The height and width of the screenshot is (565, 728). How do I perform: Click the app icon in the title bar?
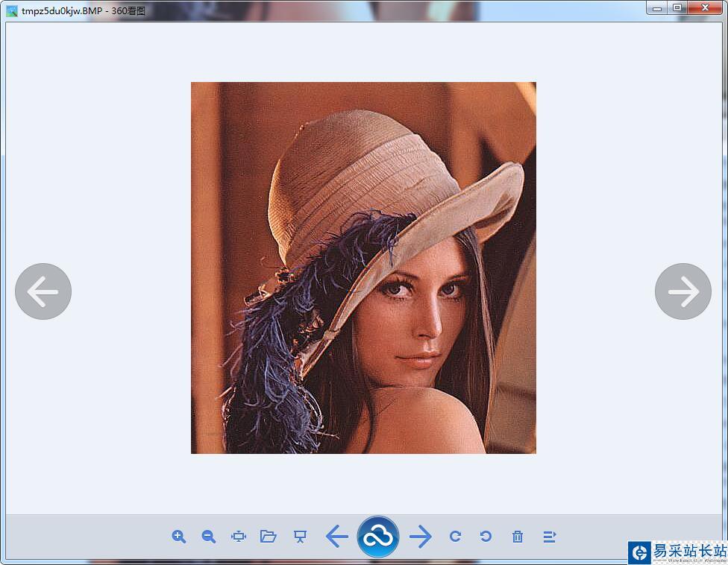pyautogui.click(x=12, y=10)
